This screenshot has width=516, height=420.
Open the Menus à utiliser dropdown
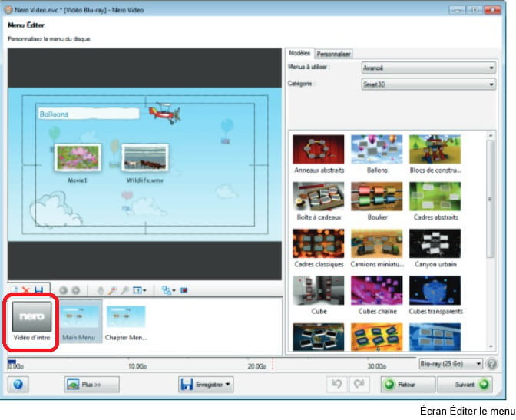428,68
